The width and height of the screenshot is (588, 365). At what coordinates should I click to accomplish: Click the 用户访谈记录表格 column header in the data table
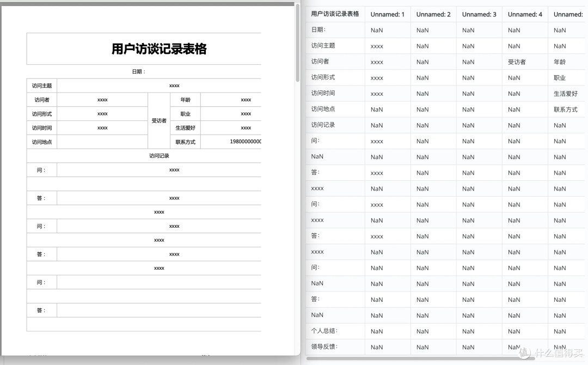click(335, 14)
